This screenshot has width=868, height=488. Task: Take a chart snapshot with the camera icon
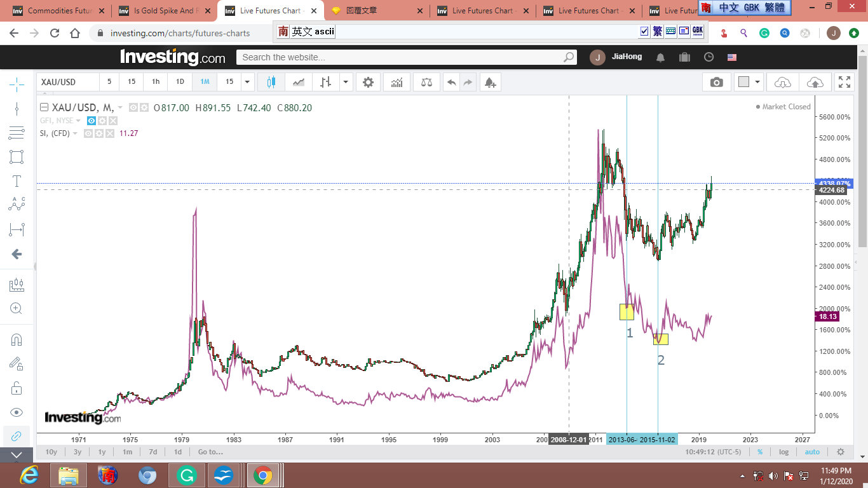(716, 82)
